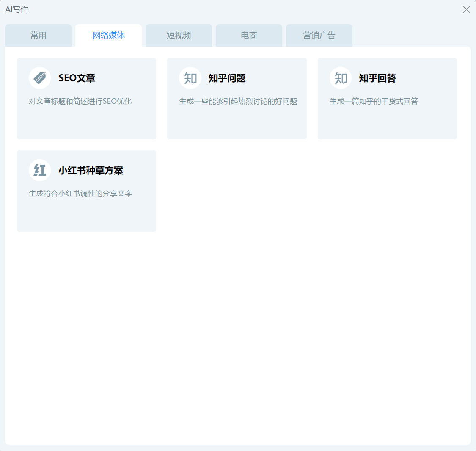Click the AI写作 window title

click(17, 9)
